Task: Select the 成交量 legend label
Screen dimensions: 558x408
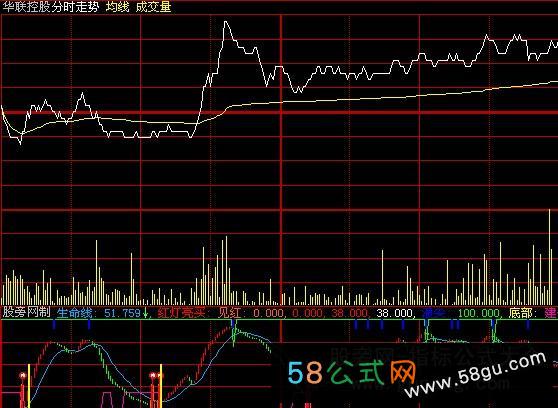Action: pos(153,7)
